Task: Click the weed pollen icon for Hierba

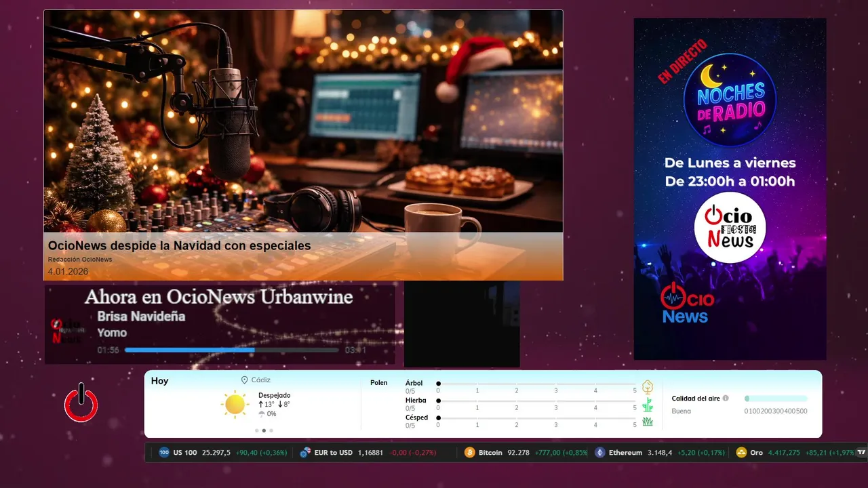Action: tap(648, 405)
